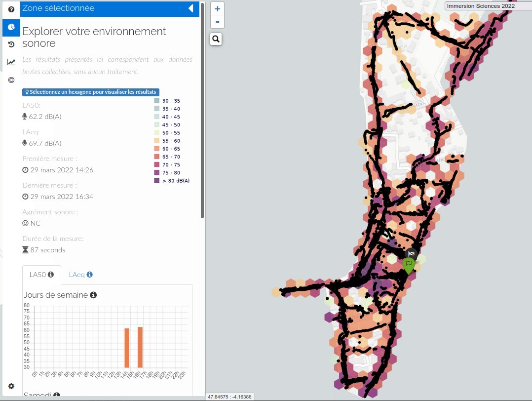Open the help question mark icon

11,9
